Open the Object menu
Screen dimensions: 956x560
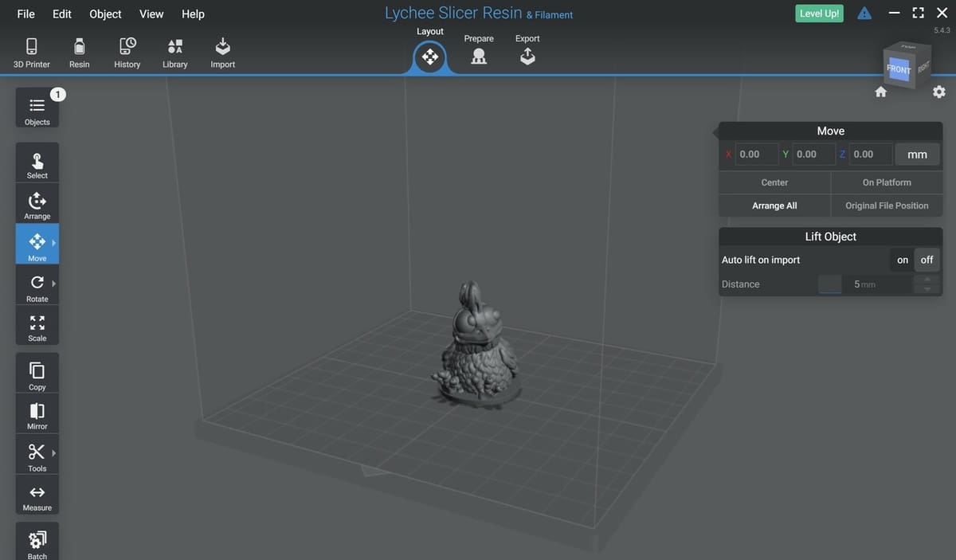click(x=105, y=14)
